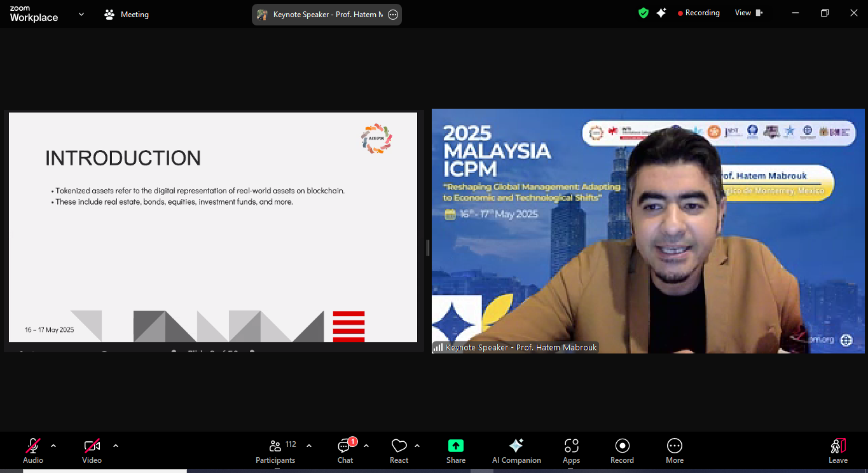Image resolution: width=868 pixels, height=473 pixels.
Task: Open the Apps panel
Action: click(571, 451)
